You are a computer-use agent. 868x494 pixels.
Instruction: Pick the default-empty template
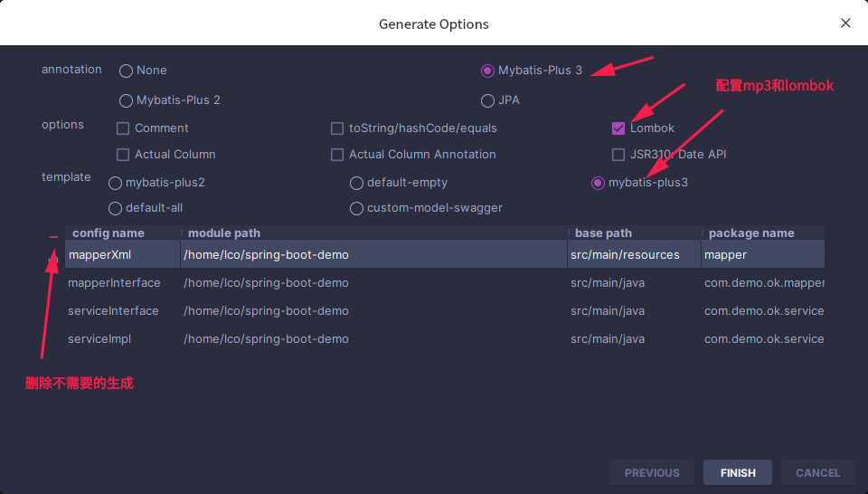point(356,183)
